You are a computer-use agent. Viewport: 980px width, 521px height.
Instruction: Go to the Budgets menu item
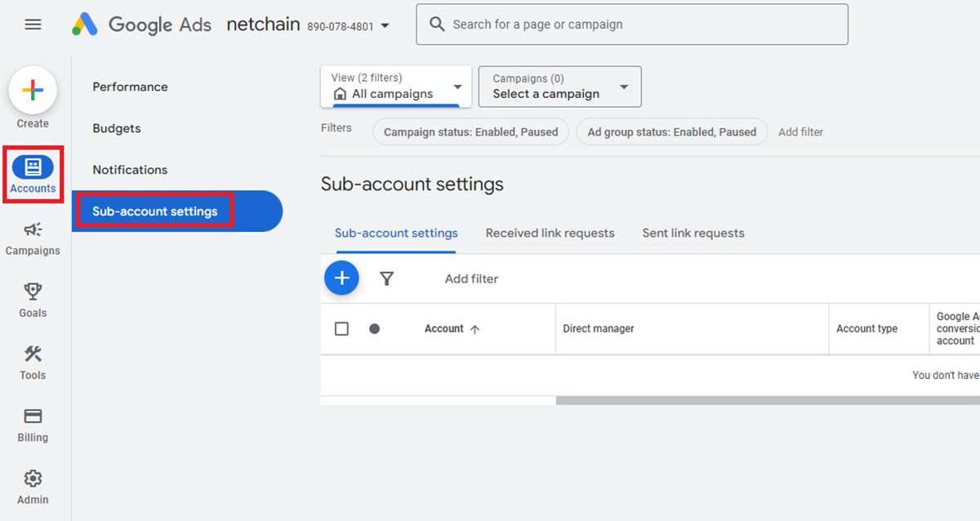pyautogui.click(x=117, y=128)
